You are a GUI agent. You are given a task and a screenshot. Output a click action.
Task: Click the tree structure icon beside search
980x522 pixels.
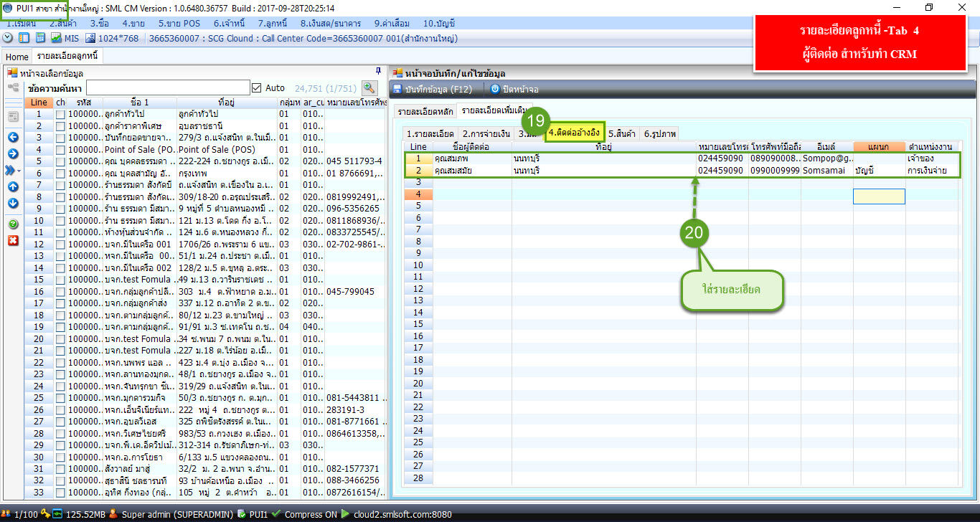pyautogui.click(x=13, y=87)
